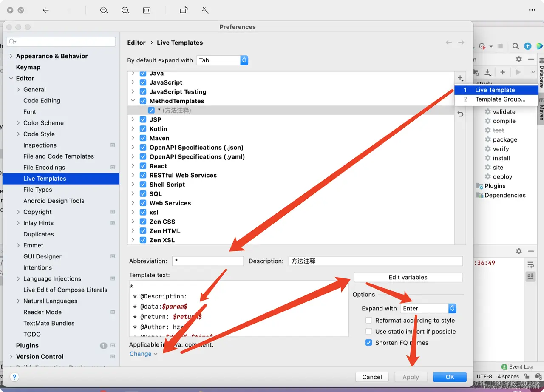Zoom out using the minus magnifier icon
This screenshot has width=544, height=392.
pos(104,10)
